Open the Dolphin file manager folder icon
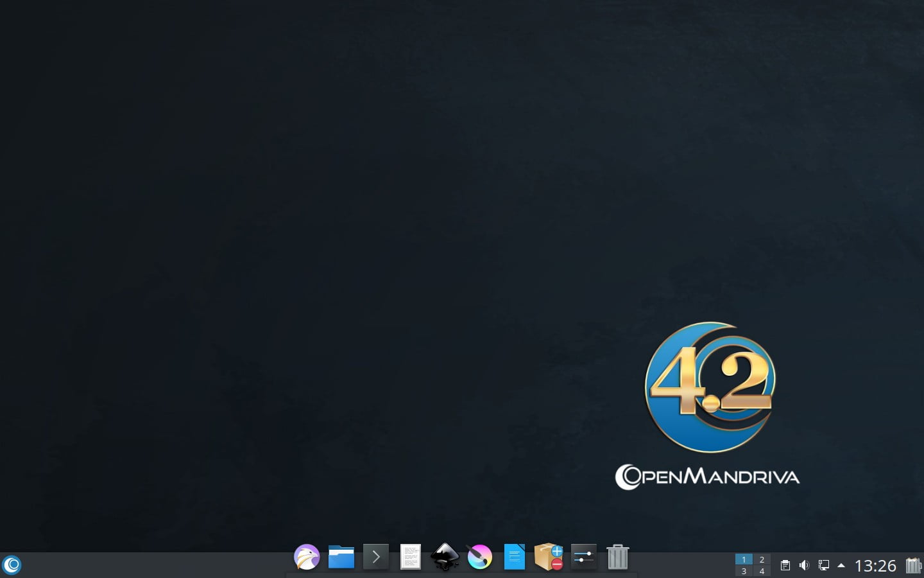Viewport: 924px width, 578px height. point(341,557)
